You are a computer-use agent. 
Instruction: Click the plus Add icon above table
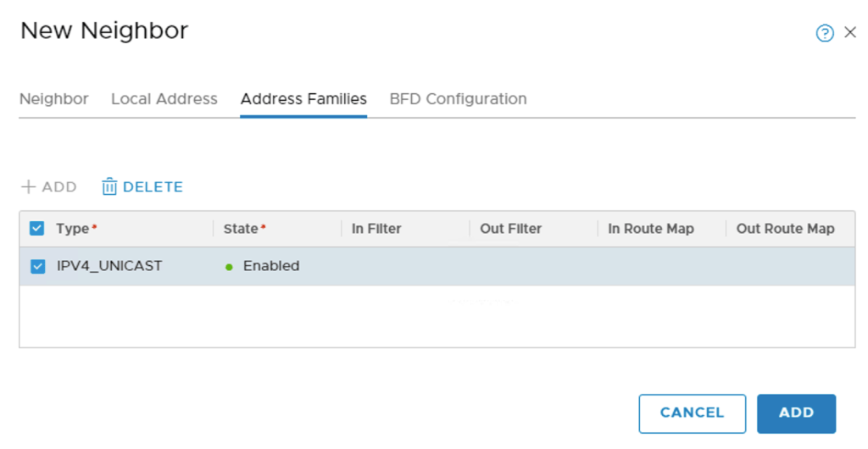29,187
